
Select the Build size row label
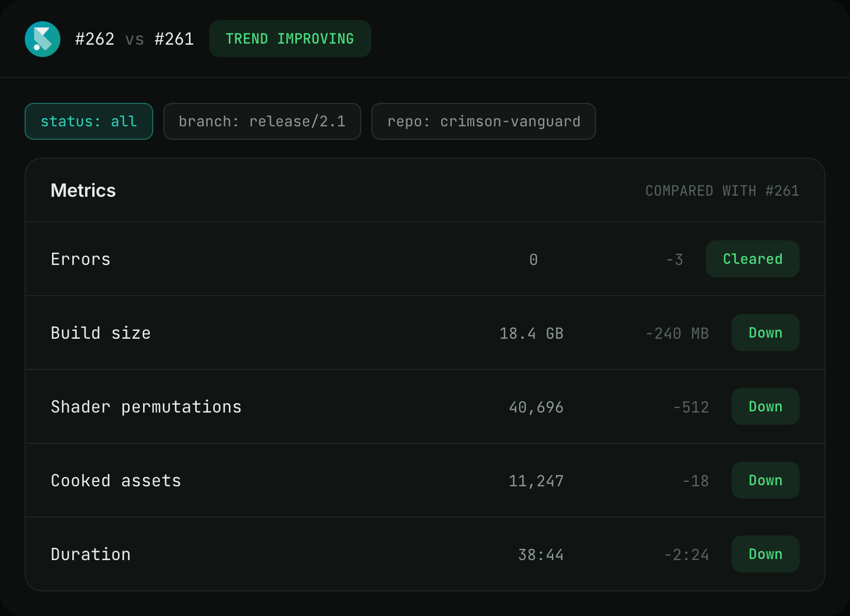101,333
